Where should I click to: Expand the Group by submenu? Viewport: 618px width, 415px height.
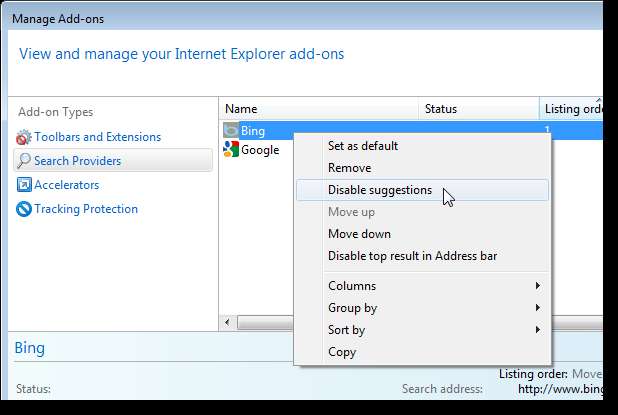422,308
